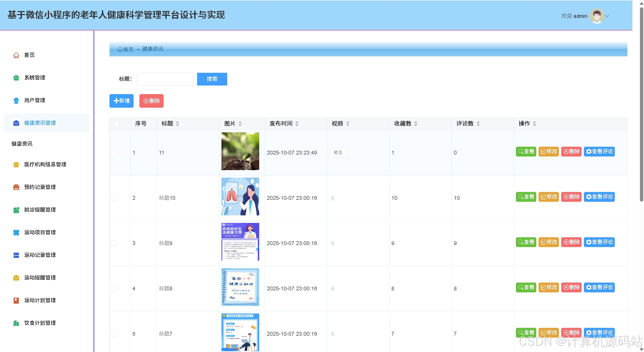The height and width of the screenshot is (352, 644).
Task: Check the checkbox for row 标题10
Action: 114,198
